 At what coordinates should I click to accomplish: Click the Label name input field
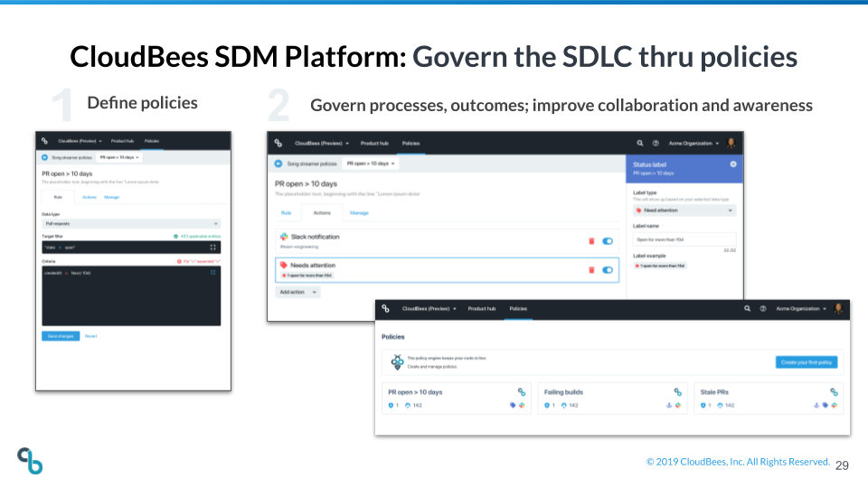(x=684, y=239)
